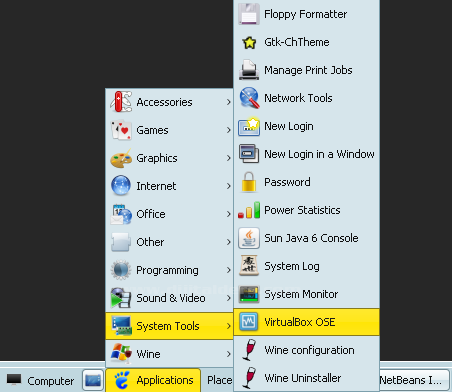
Task: Select the Sound & Video label
Action: pyautogui.click(x=171, y=298)
